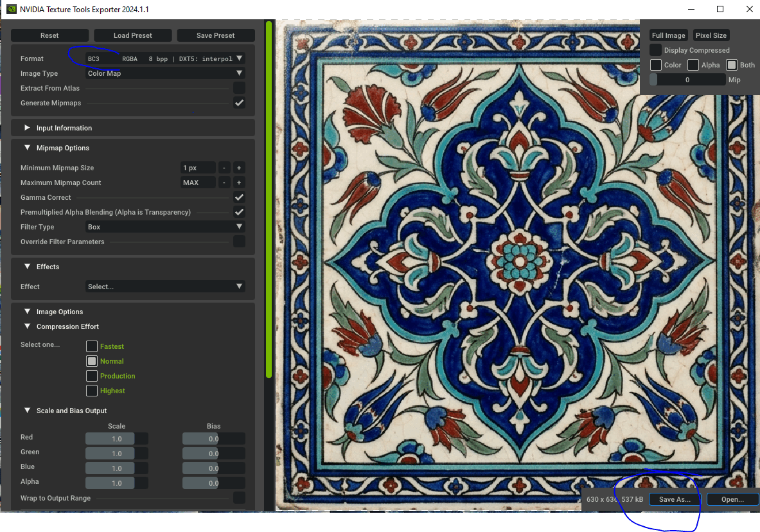Click the Load Preset button
760x532 pixels.
133,35
